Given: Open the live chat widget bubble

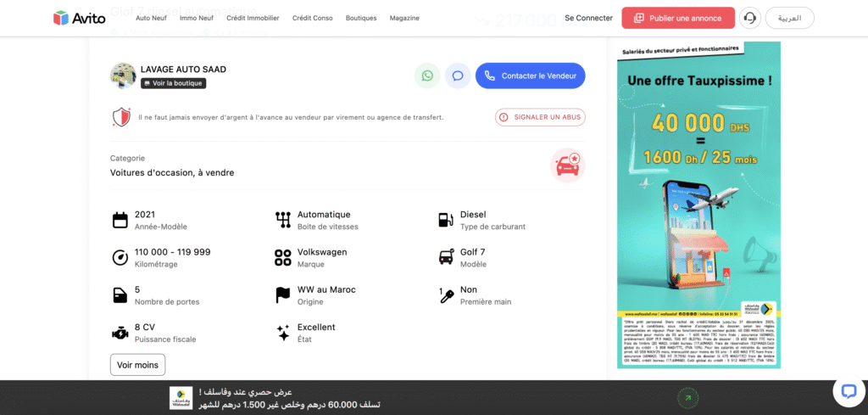Looking at the screenshot, I should (849, 391).
